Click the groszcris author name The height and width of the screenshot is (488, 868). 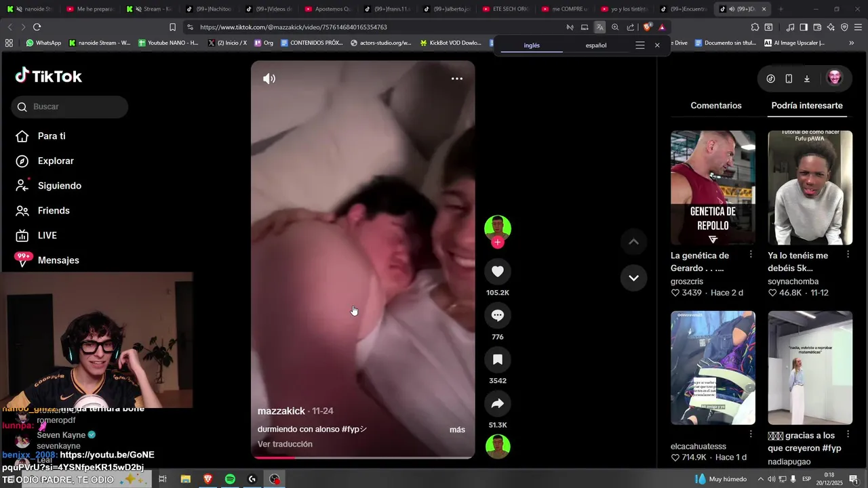687,281
